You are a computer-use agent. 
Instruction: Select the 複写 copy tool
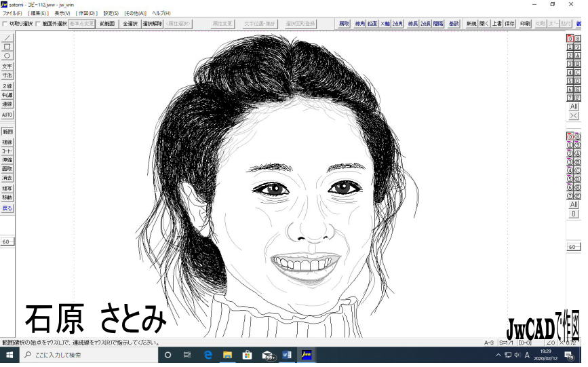[x=7, y=189]
